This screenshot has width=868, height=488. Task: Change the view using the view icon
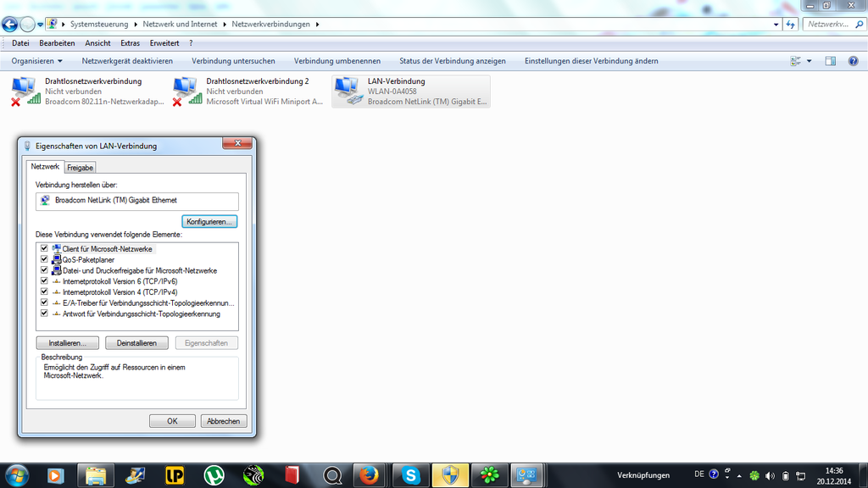[795, 61]
